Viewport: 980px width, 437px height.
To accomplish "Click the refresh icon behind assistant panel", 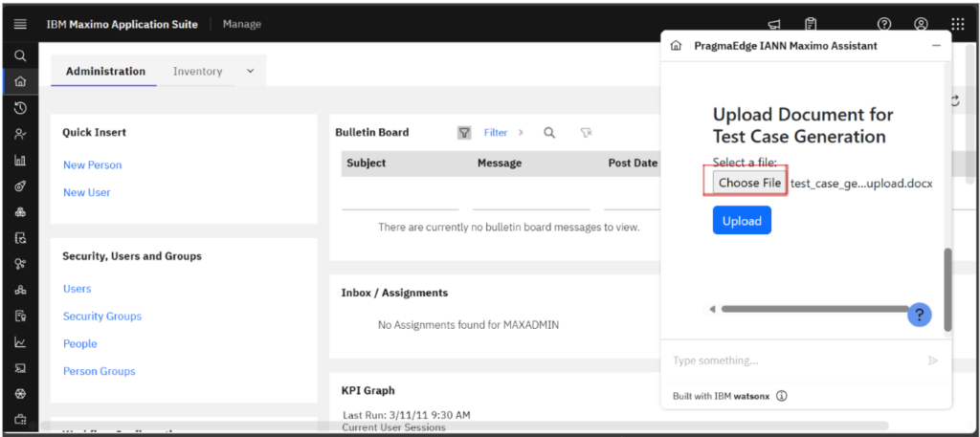I will coord(955,99).
